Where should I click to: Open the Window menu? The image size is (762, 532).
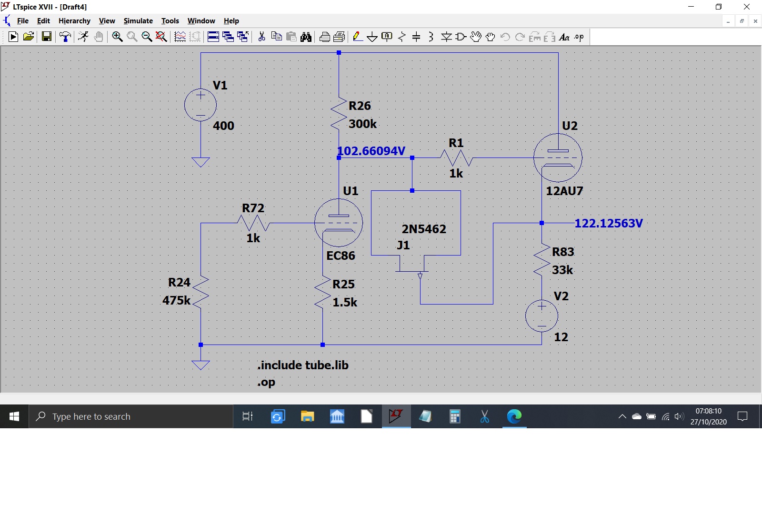[201, 21]
